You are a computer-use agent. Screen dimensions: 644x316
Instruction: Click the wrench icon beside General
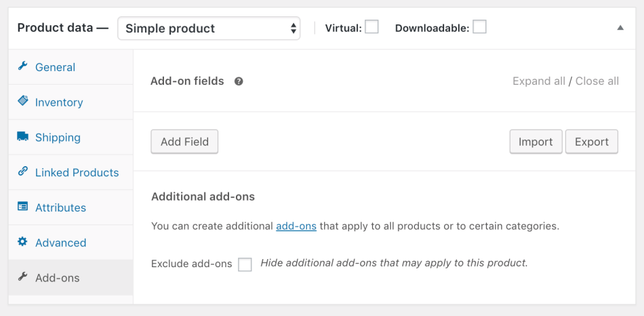pyautogui.click(x=22, y=66)
